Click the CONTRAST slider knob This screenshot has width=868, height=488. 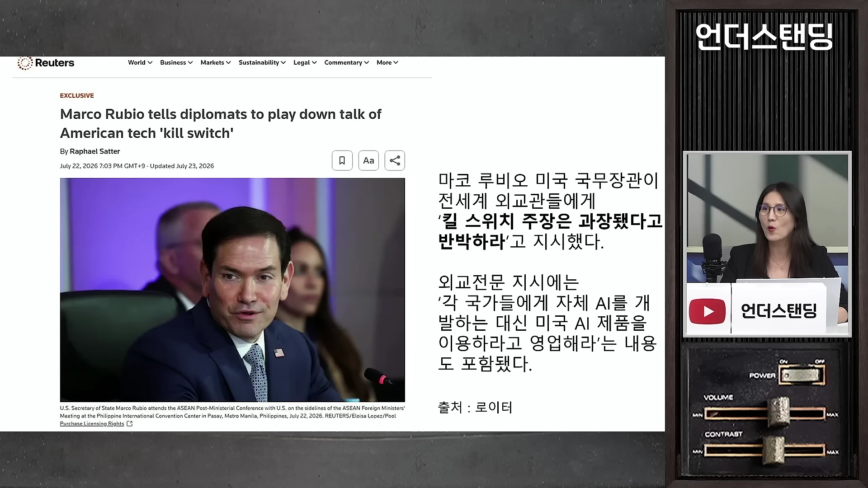coord(774,450)
